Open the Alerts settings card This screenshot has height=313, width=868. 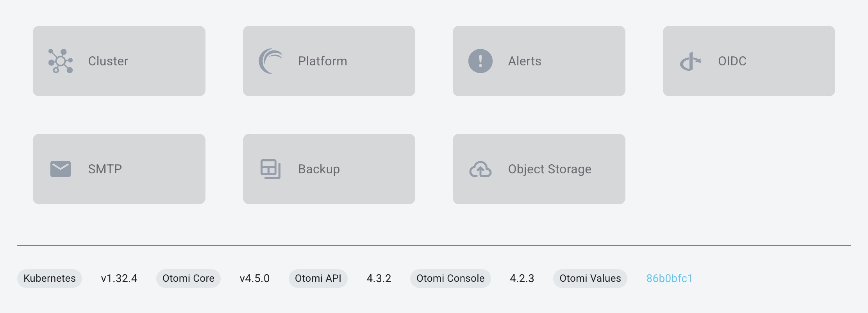[x=539, y=61]
